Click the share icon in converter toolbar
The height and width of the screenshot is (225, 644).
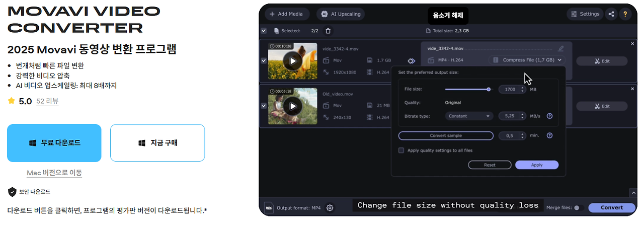(x=611, y=14)
